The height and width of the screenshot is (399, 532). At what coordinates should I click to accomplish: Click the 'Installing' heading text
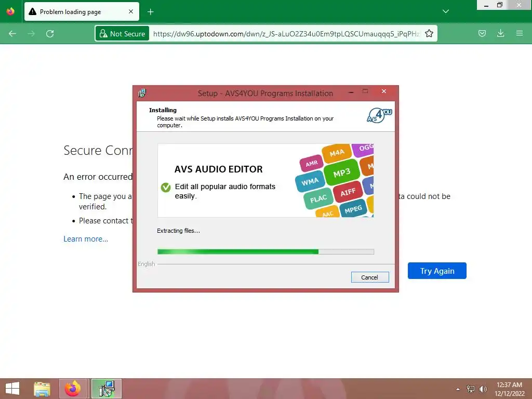[x=163, y=110]
